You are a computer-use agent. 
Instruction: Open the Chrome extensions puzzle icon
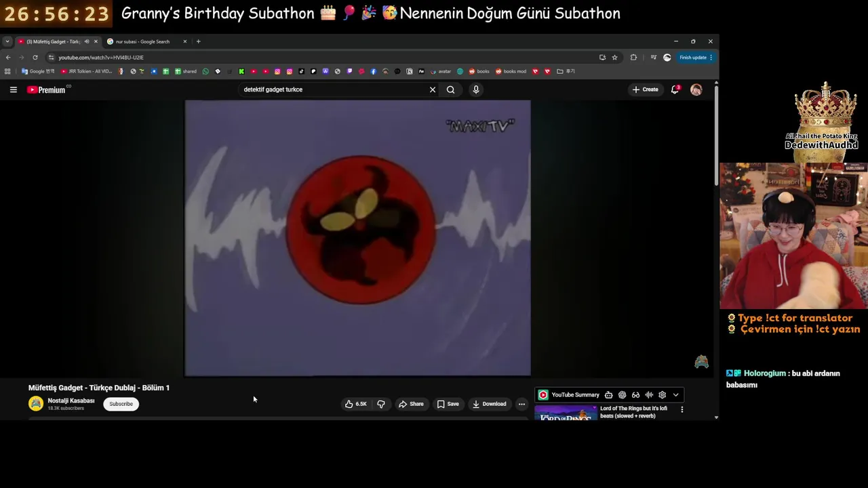click(x=633, y=58)
